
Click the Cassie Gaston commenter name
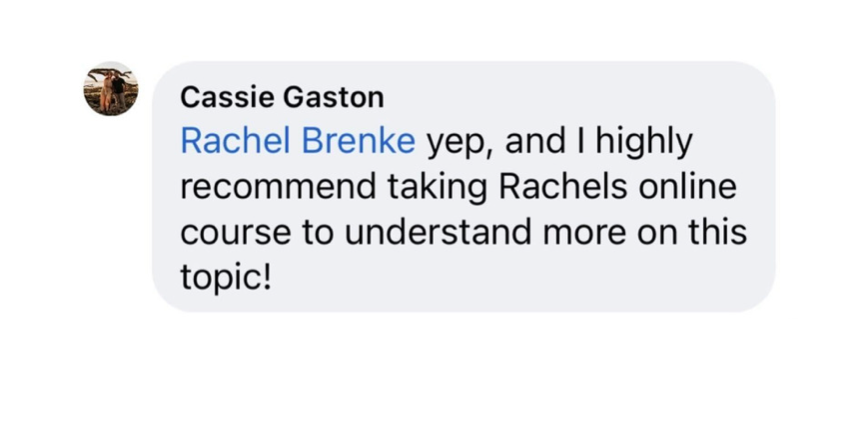(282, 98)
